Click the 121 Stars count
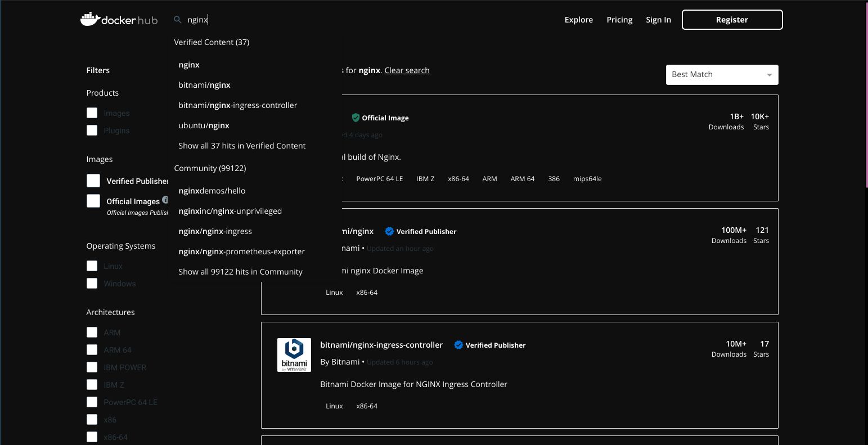The image size is (868, 445). 761,235
